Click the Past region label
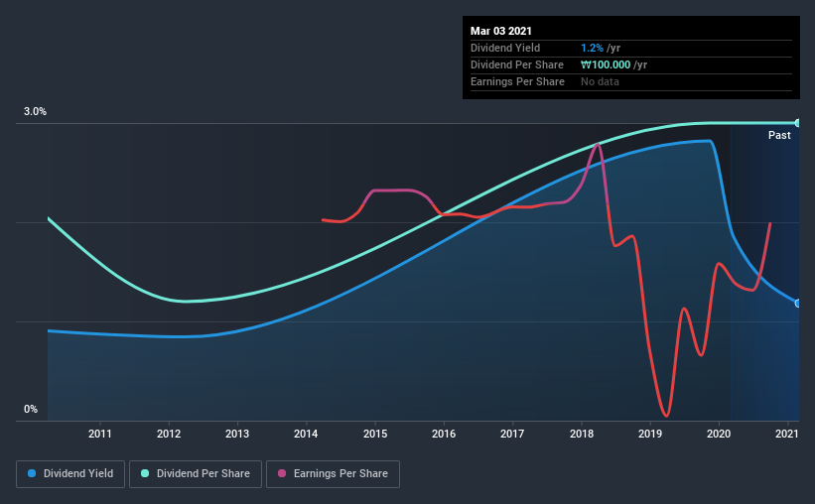Image resolution: width=815 pixels, height=504 pixels. (x=779, y=135)
